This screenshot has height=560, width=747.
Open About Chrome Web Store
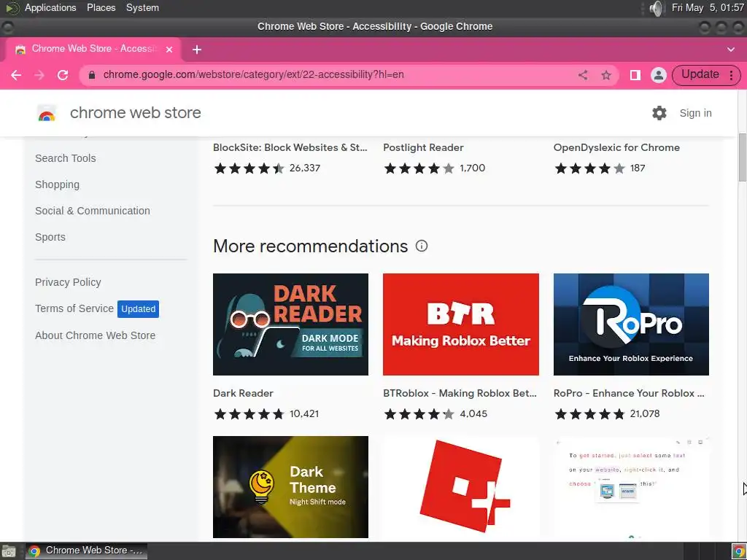95,335
